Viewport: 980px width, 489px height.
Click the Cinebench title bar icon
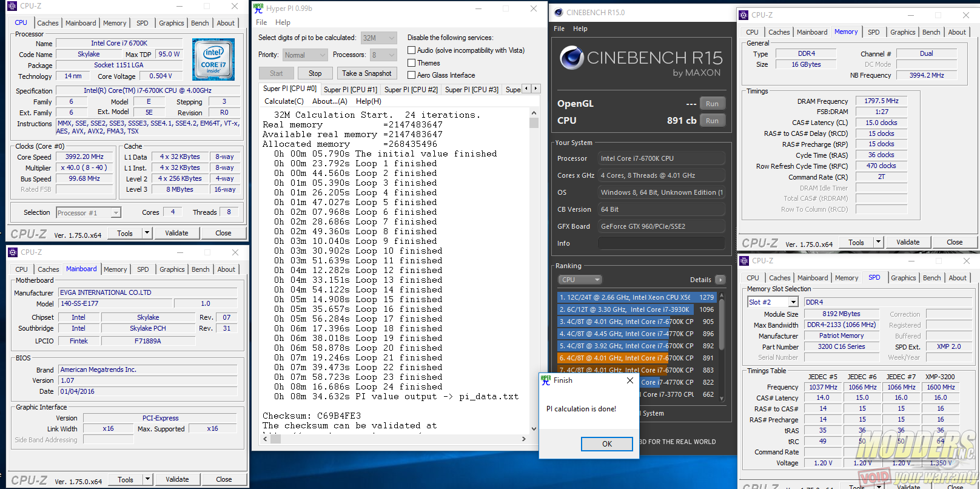coord(559,12)
